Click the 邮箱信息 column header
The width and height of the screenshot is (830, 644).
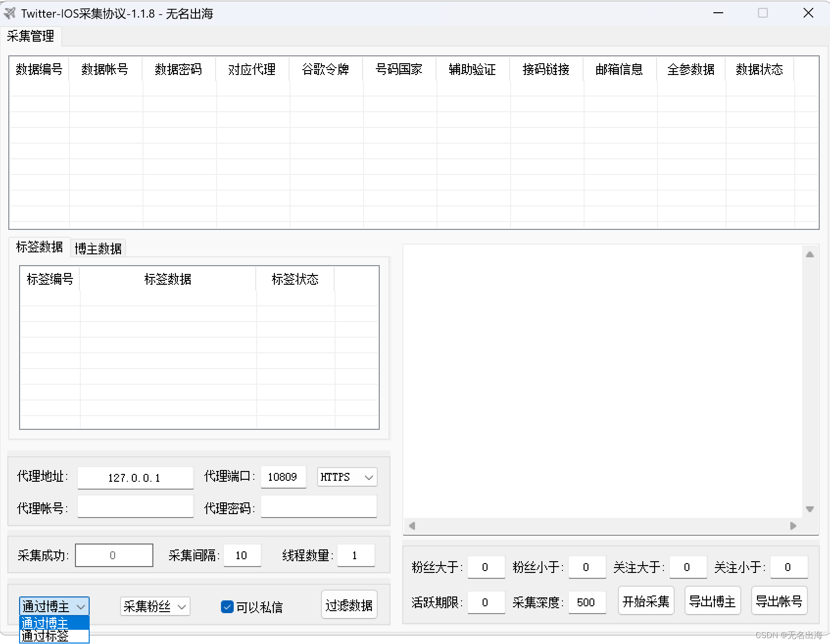point(620,70)
